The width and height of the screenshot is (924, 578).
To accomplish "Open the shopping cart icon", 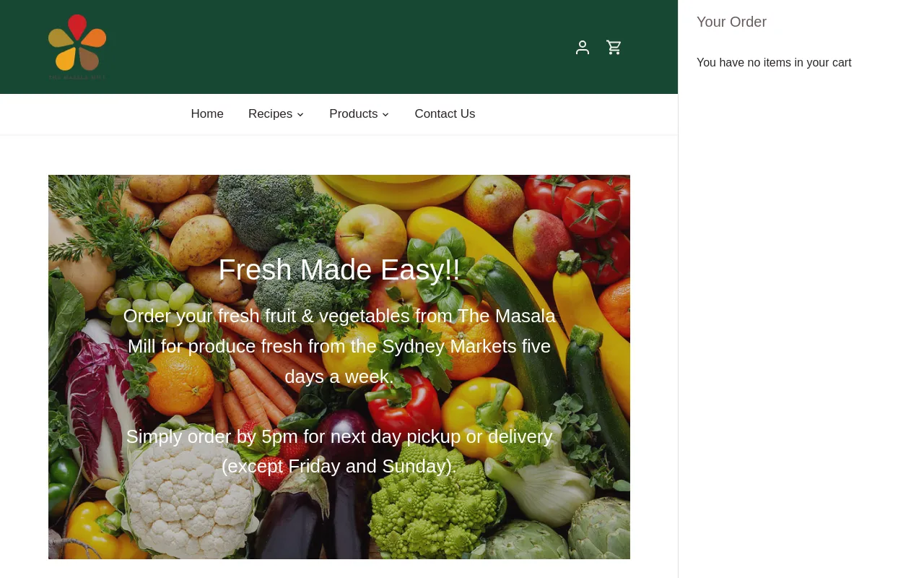I will pyautogui.click(x=614, y=47).
